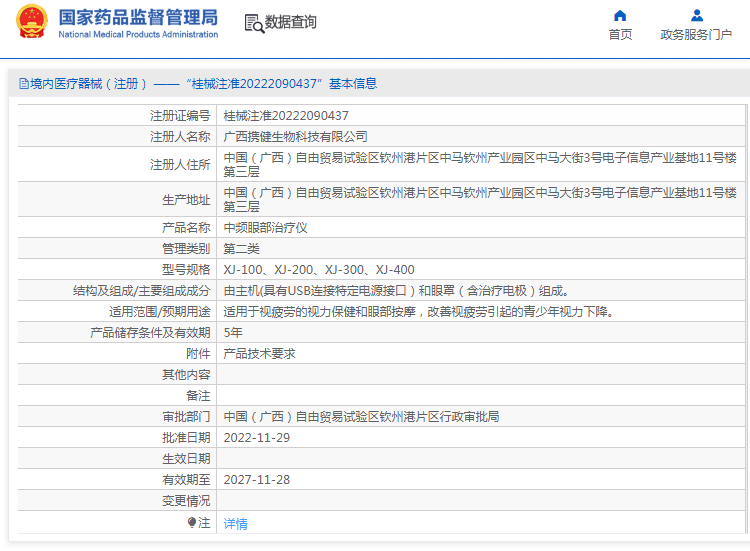The image size is (750, 551).
Task: Click the 审批部门 approval department value
Action: [x=361, y=417]
